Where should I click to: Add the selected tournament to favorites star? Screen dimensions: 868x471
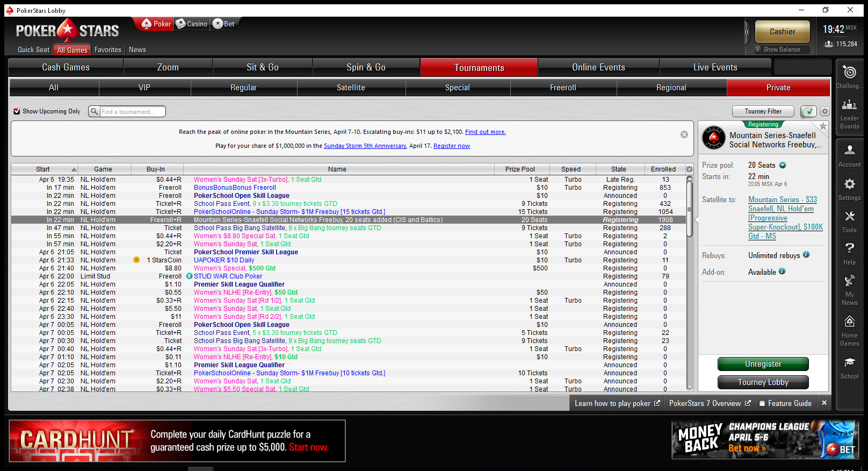click(822, 126)
